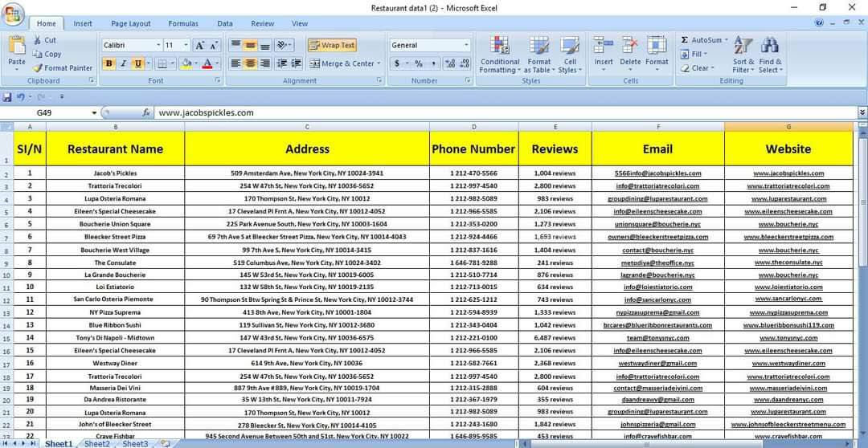Apply Percent Style format

point(419,63)
